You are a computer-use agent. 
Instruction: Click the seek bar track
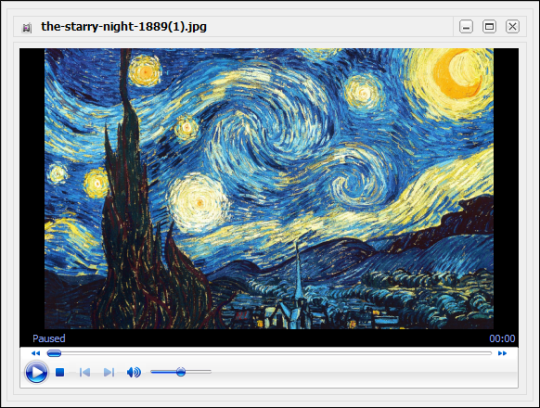tap(269, 353)
